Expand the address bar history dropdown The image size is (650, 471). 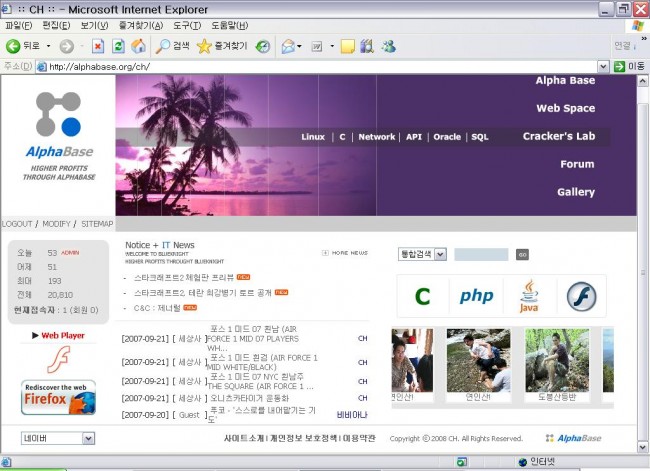tap(603, 66)
